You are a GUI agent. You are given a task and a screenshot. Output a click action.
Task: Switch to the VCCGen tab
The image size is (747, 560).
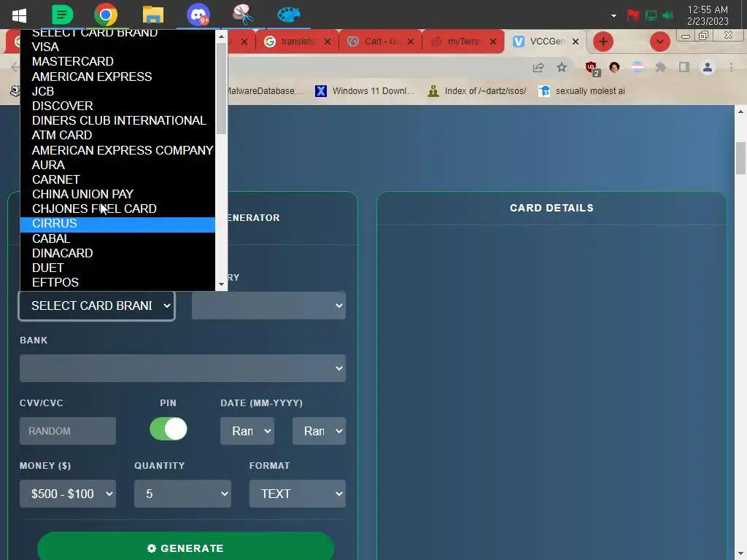click(547, 42)
